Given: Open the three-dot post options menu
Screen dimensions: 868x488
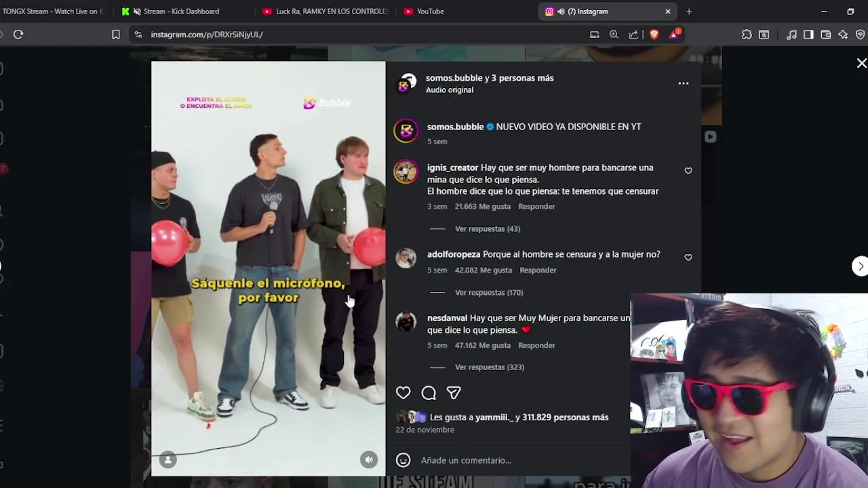Looking at the screenshot, I should (684, 83).
